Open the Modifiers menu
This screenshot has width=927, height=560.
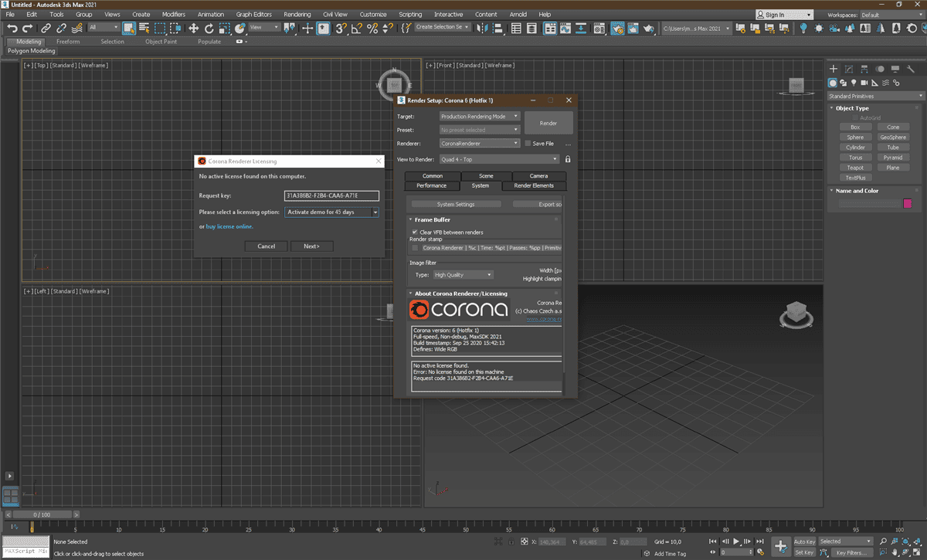point(174,15)
